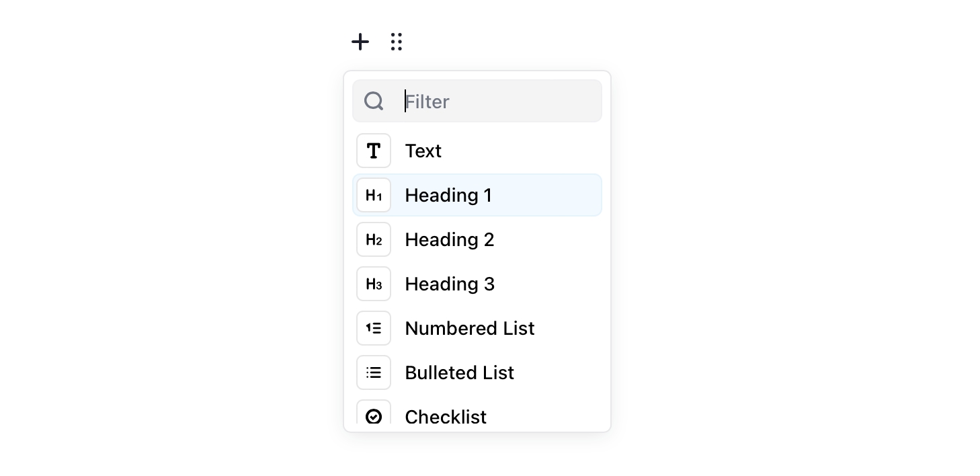
Task: Select Heading 3 block type
Action: click(450, 284)
